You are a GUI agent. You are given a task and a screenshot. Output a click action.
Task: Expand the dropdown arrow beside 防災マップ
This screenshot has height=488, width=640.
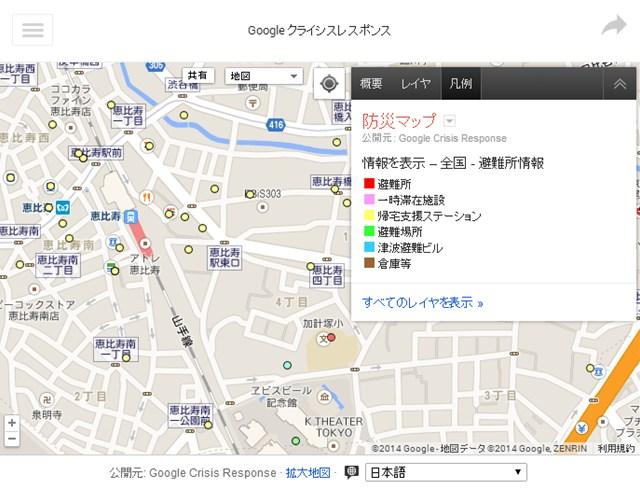point(449,121)
